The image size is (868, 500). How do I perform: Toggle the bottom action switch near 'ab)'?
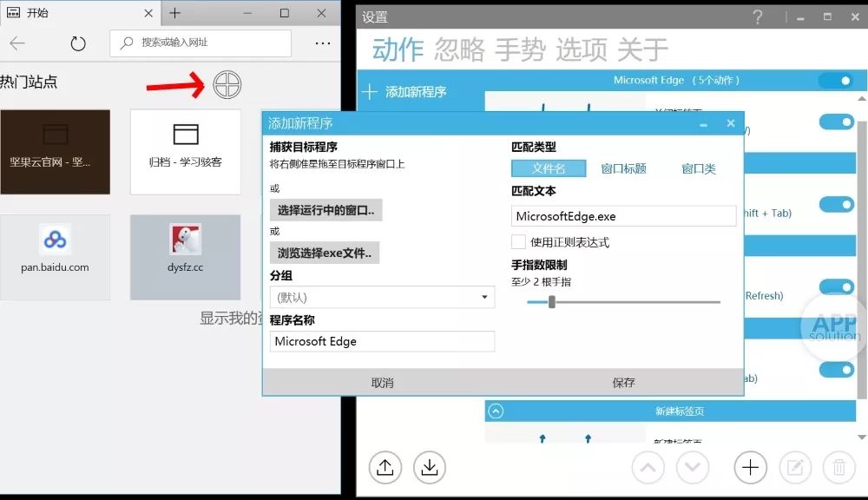click(837, 369)
